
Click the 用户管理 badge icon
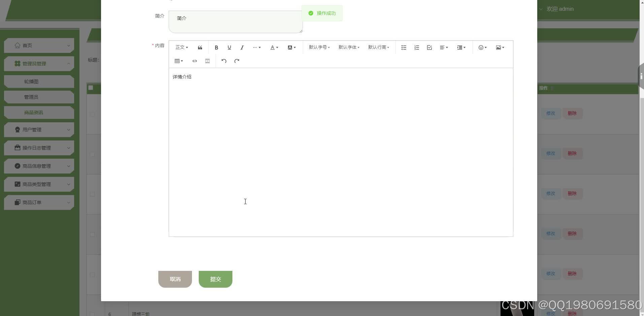[18, 129]
